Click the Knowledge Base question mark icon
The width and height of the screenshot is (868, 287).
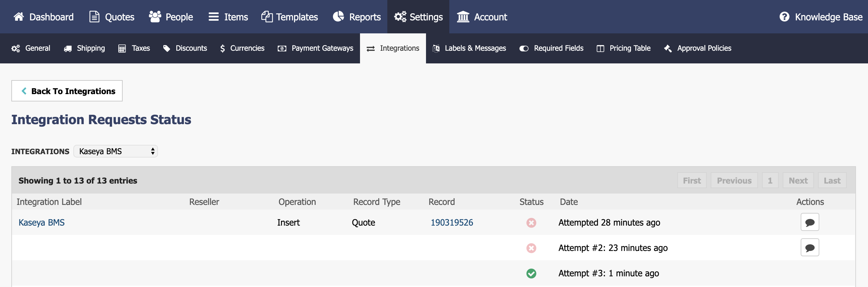(x=784, y=17)
